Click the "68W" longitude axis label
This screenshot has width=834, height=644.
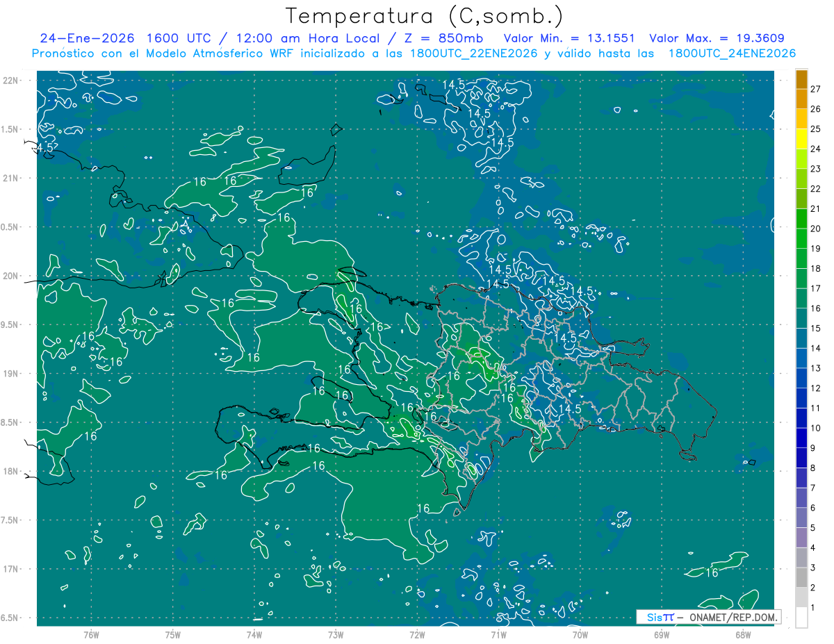click(743, 634)
